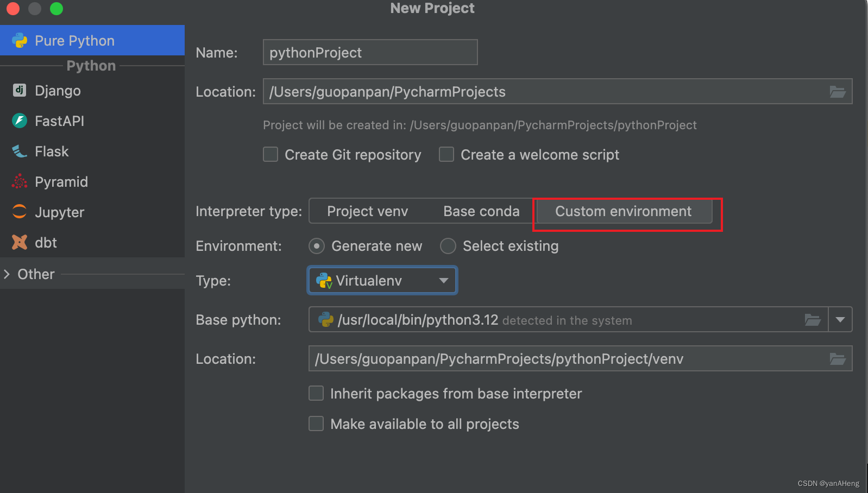Switch to Base conda interpreter type
Viewport: 868px width, 493px height.
(x=481, y=211)
